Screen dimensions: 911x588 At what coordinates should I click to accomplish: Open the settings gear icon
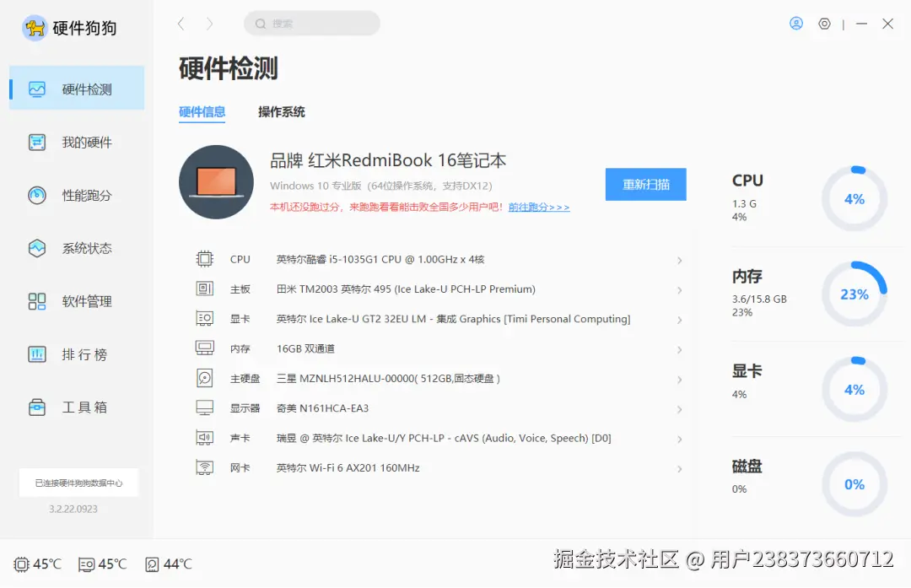tap(824, 23)
